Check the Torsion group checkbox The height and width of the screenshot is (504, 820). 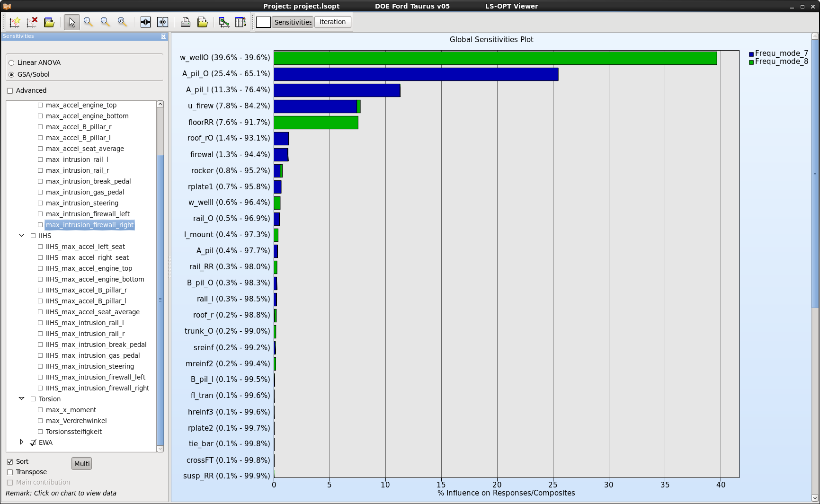(33, 399)
